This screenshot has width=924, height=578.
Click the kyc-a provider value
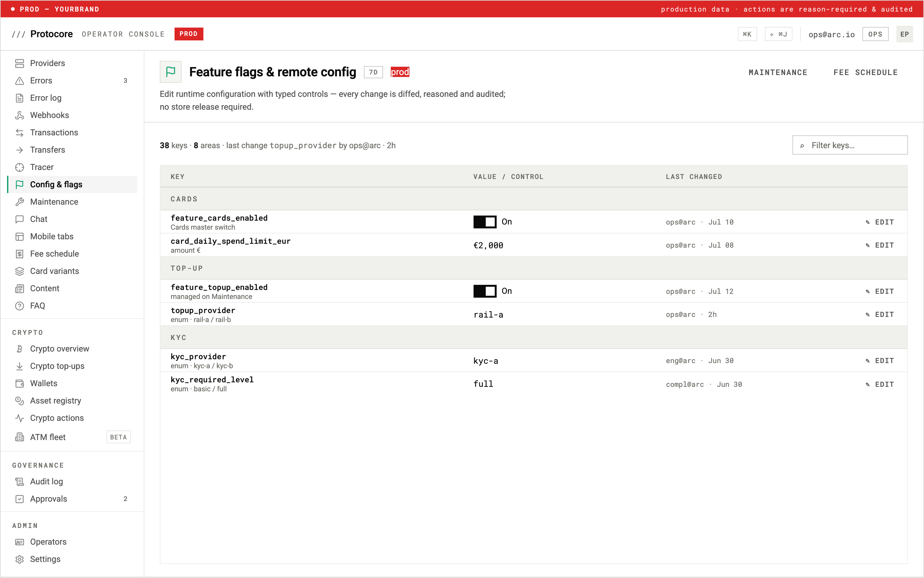[x=485, y=361]
